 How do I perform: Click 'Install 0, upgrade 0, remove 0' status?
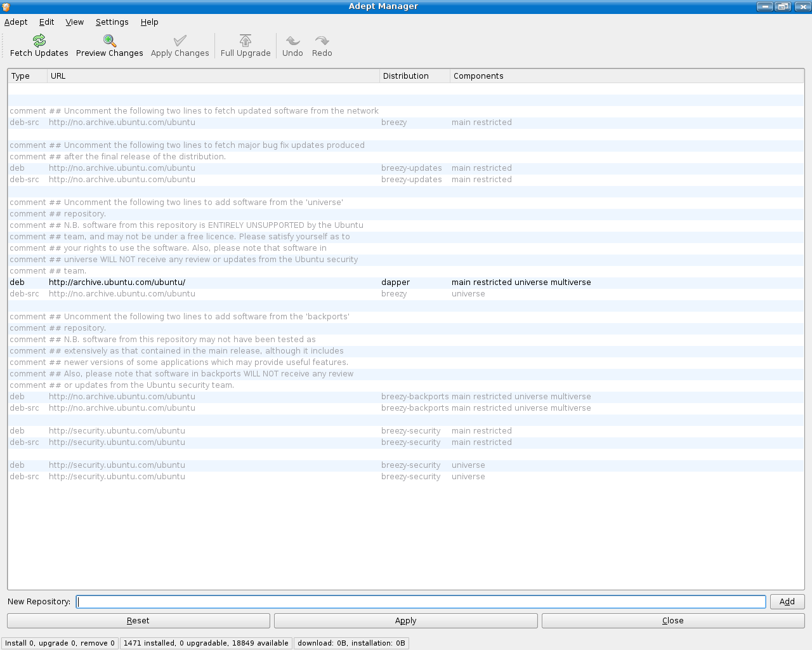(x=60, y=643)
